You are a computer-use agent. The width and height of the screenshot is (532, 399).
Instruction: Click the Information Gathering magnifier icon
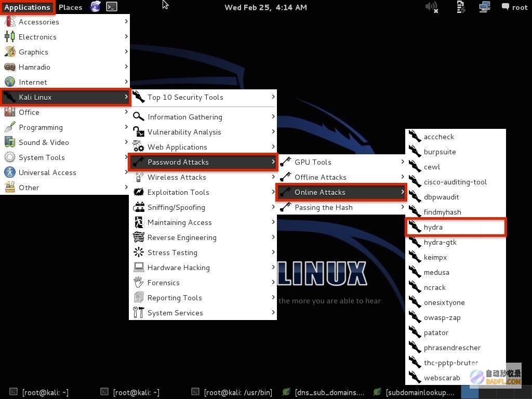pyautogui.click(x=138, y=117)
